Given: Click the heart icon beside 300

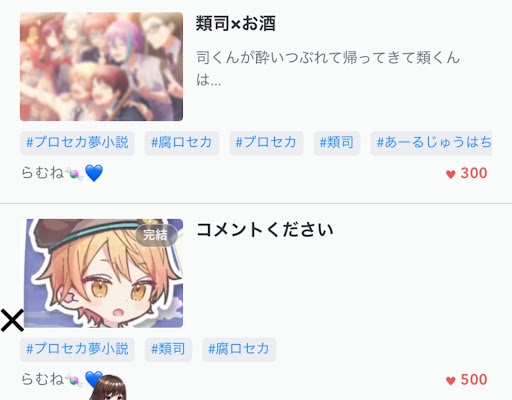Looking at the screenshot, I should pos(451,174).
